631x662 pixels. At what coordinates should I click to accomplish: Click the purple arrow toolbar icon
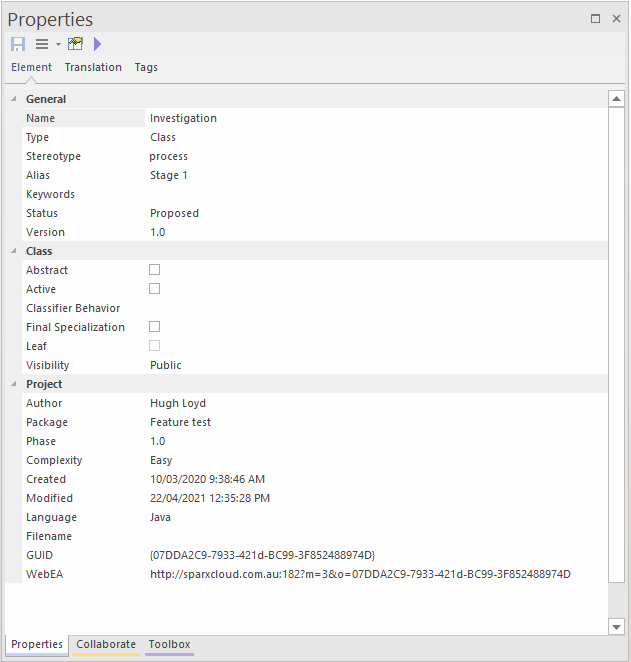97,44
